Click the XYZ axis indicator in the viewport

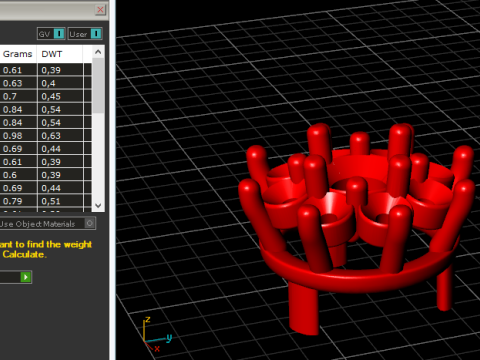(x=157, y=334)
